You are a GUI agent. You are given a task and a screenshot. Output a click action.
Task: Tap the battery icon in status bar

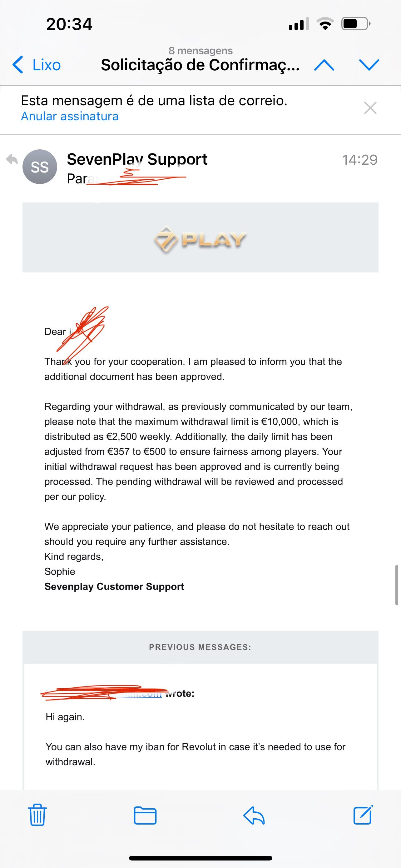(x=355, y=24)
